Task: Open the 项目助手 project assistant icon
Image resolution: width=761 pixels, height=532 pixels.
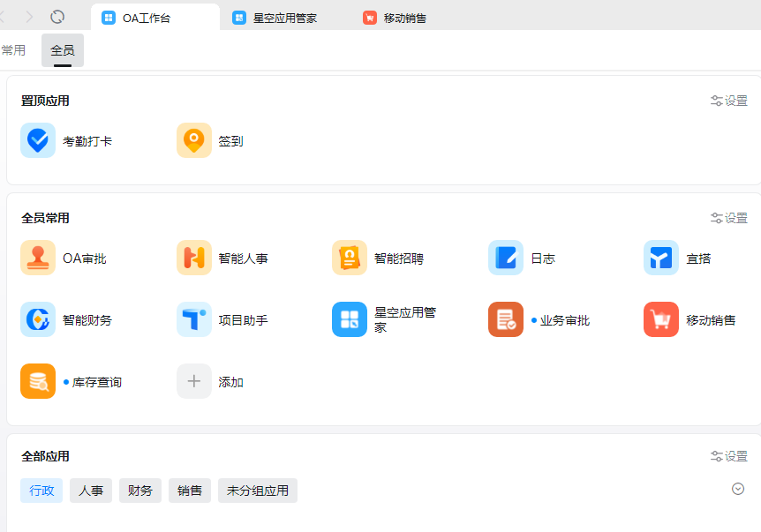Action: (194, 320)
